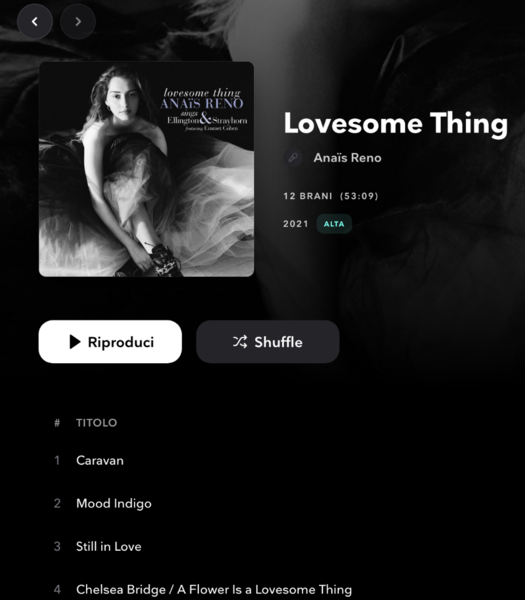
Task: Go back with the left arrow button
Action: coord(35,21)
